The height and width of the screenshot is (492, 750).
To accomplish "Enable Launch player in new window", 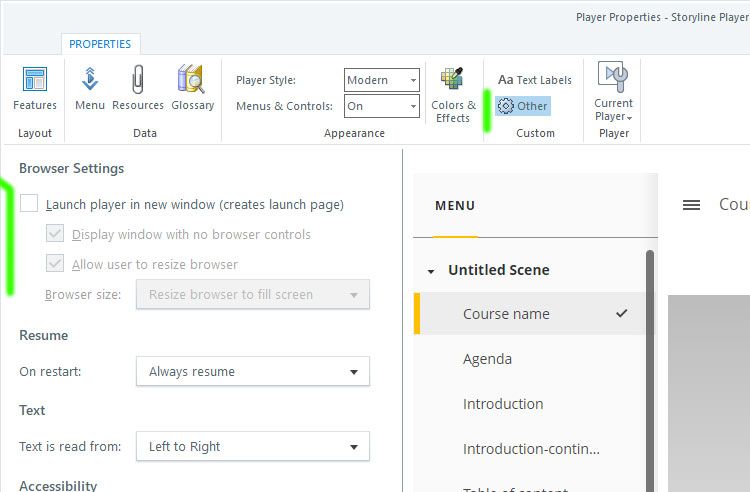I will click(x=29, y=204).
